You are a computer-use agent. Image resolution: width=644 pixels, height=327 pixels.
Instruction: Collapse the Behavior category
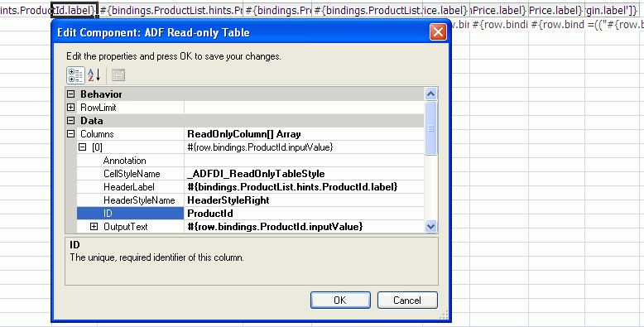pos(70,94)
